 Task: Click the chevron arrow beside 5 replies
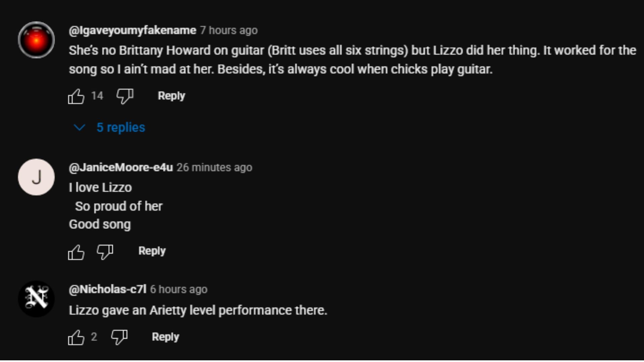click(x=79, y=128)
